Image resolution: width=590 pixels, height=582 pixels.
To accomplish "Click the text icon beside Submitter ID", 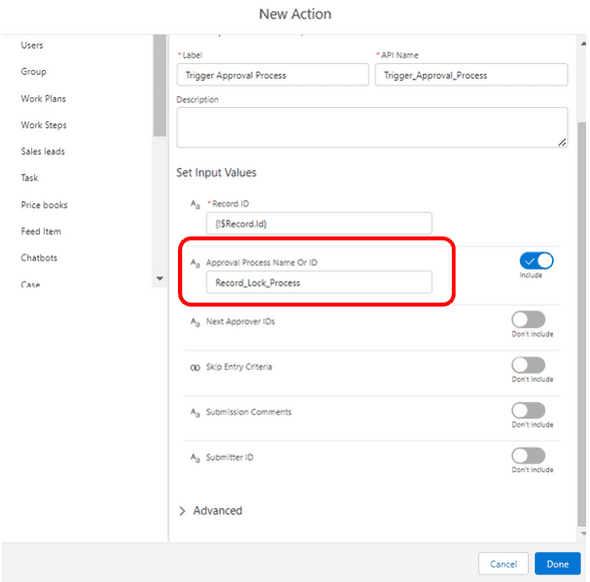I will click(x=195, y=458).
